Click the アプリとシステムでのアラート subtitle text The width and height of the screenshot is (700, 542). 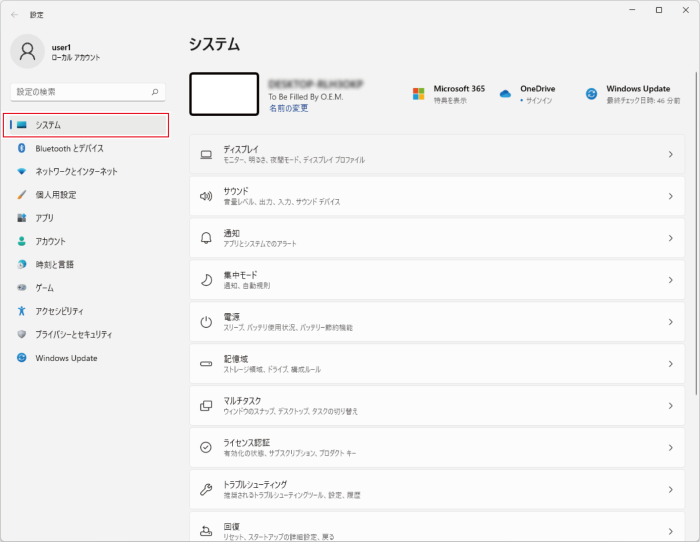click(260, 244)
